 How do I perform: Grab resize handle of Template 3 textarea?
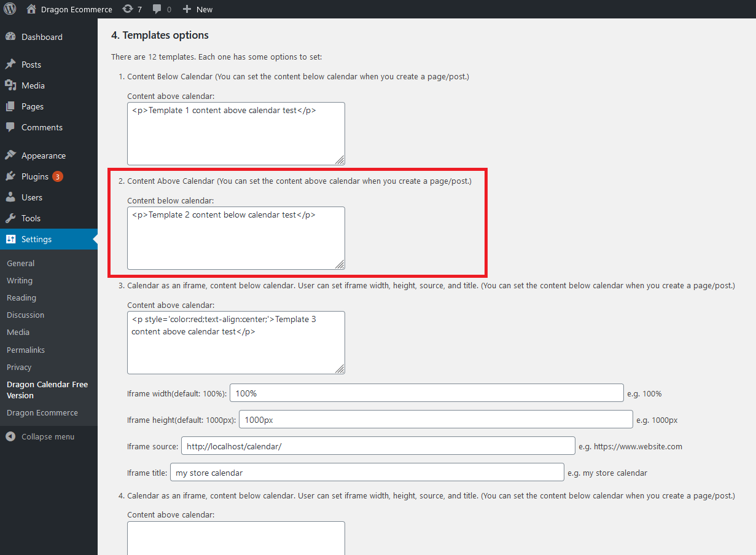coord(340,369)
